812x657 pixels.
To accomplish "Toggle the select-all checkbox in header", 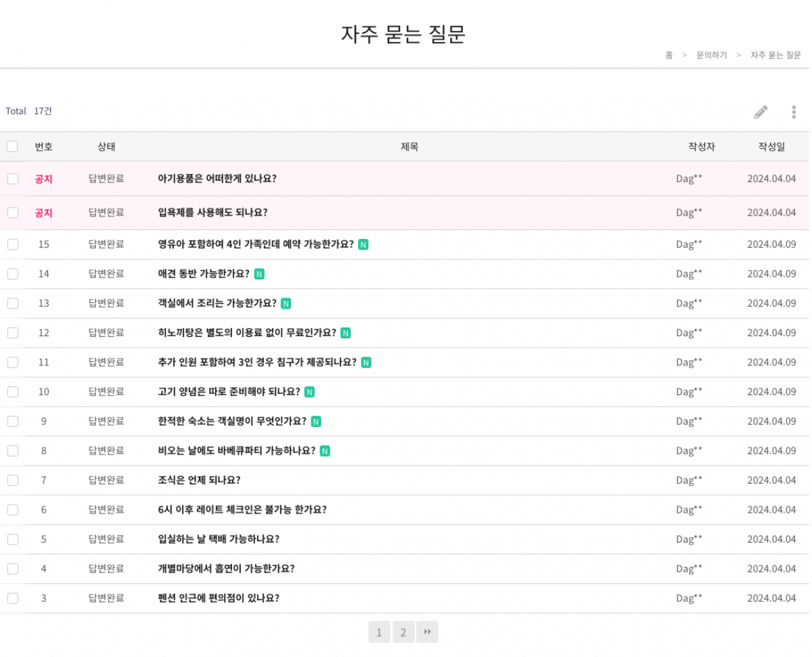I will [12, 146].
